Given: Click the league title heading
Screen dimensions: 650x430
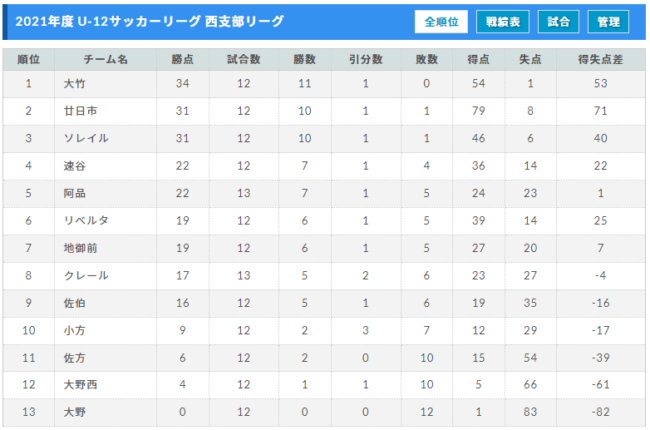Looking at the screenshot, I should (150, 22).
